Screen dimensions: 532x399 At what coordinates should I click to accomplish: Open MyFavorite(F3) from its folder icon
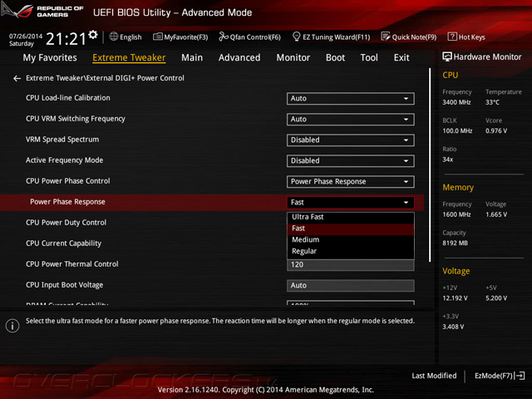click(157, 37)
